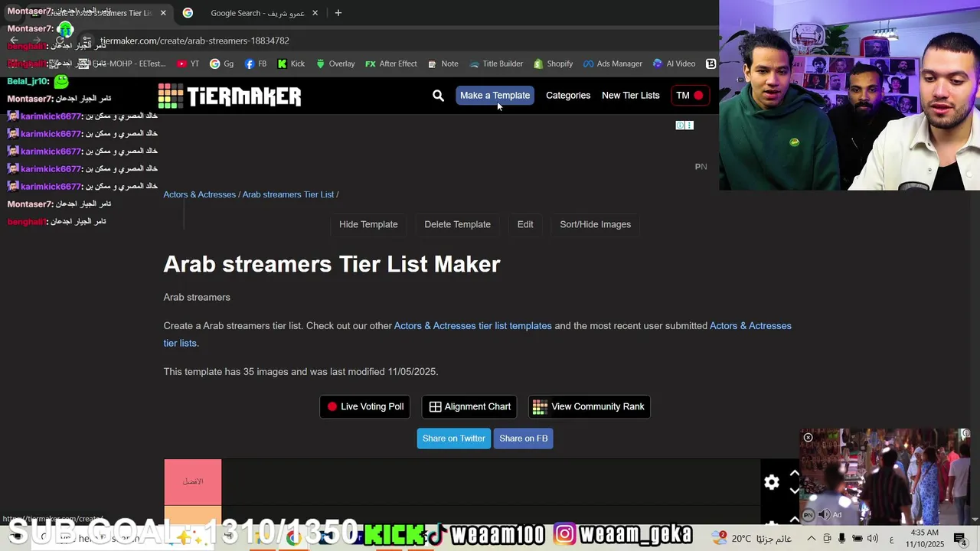Close the Google Search tab
980x551 pixels.
tap(315, 13)
